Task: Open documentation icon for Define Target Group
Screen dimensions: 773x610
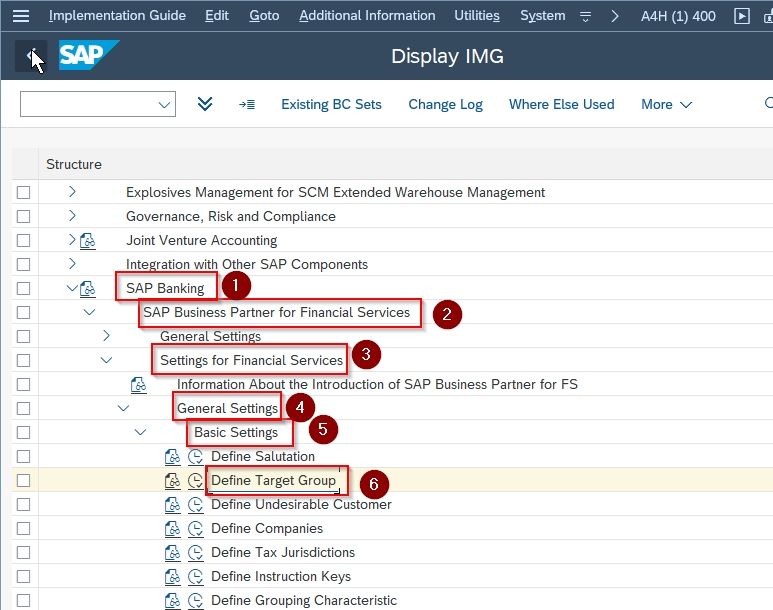Action: coord(173,481)
